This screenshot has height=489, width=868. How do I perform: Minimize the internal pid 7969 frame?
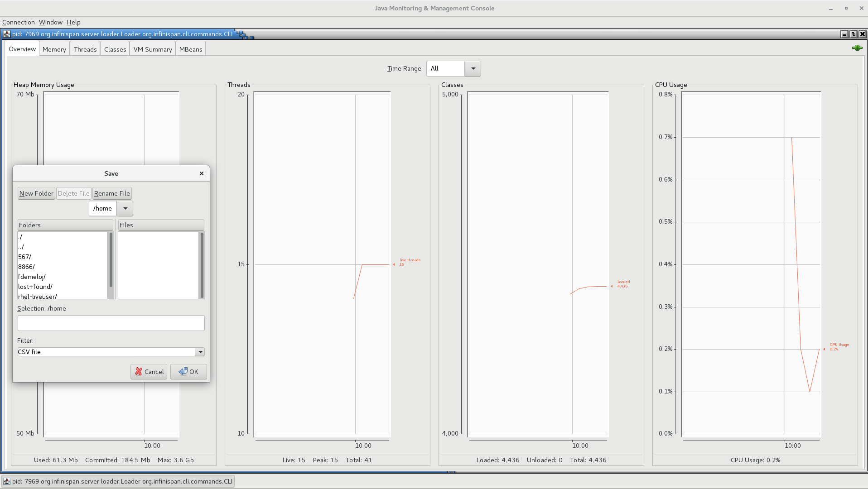pos(844,34)
